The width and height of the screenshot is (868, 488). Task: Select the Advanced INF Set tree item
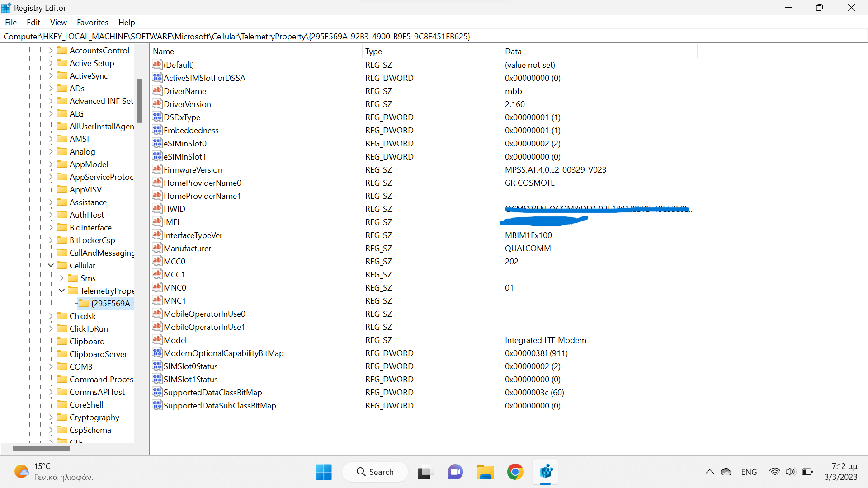[x=101, y=101]
